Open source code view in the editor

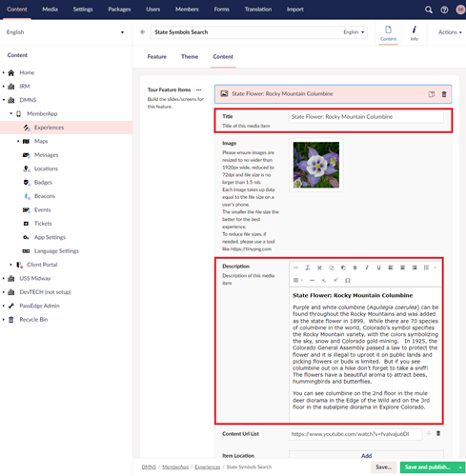tap(295, 268)
